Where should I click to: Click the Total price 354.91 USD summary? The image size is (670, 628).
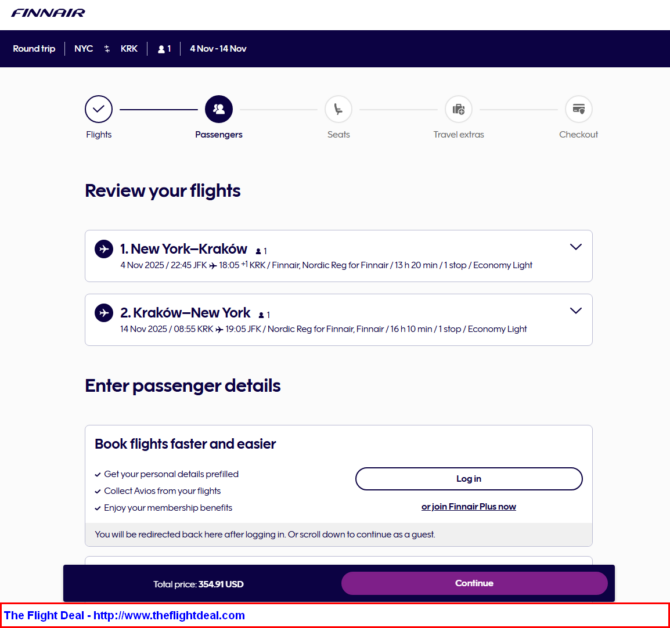(x=198, y=584)
